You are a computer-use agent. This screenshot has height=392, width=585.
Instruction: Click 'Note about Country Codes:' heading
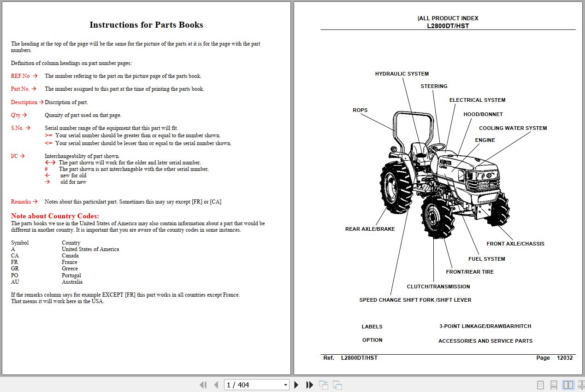(55, 216)
